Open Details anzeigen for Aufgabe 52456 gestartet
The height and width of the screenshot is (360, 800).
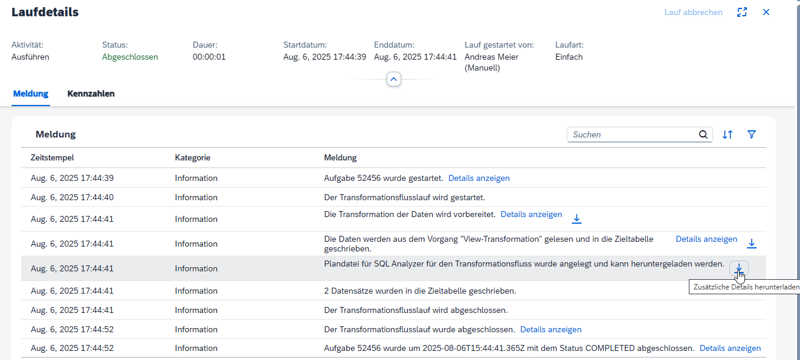pos(479,178)
